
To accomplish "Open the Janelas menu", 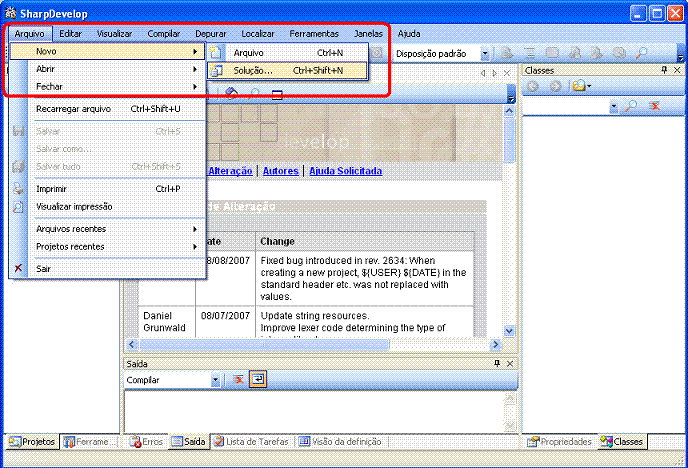I will click(368, 34).
